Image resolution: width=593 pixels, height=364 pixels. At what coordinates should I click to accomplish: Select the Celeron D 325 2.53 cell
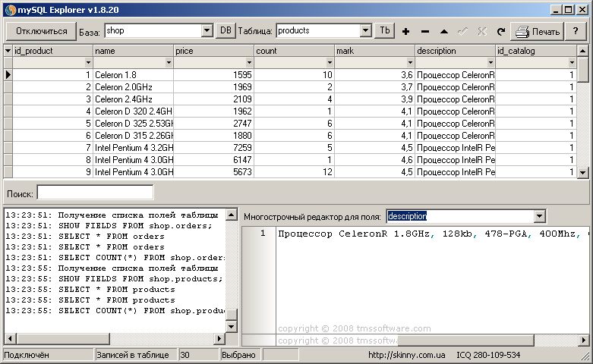click(134, 124)
